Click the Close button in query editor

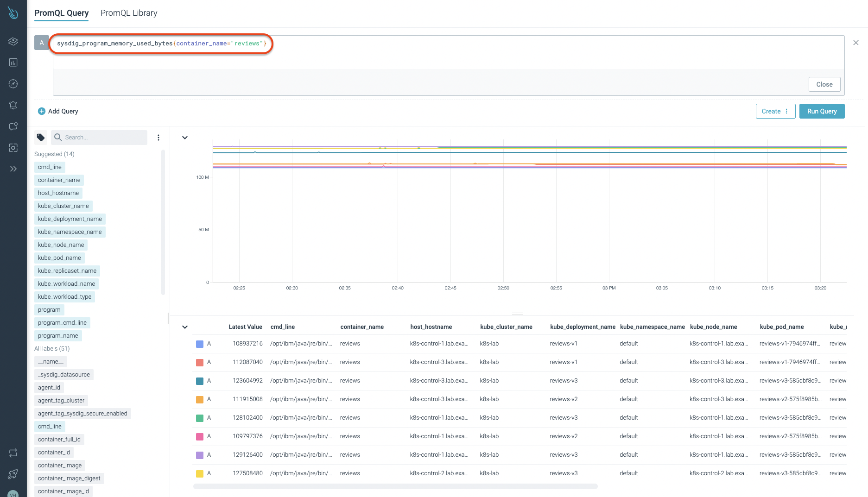point(824,84)
